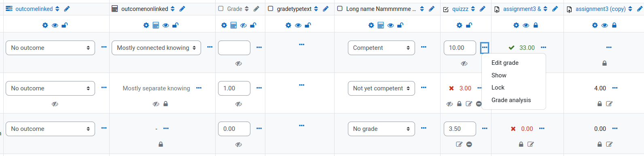Select Grade analysis in the popup menu
The height and width of the screenshot is (156, 644).
(511, 100)
